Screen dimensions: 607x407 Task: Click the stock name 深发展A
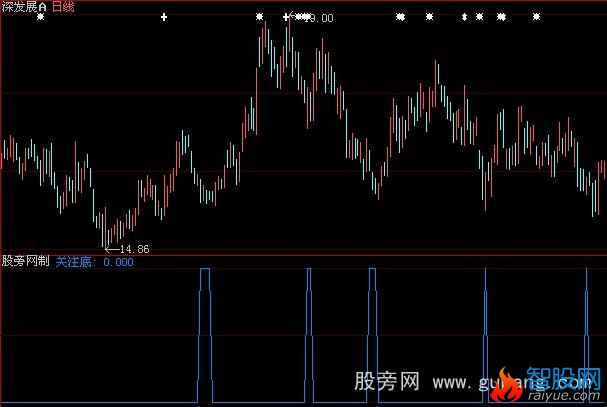(x=24, y=7)
